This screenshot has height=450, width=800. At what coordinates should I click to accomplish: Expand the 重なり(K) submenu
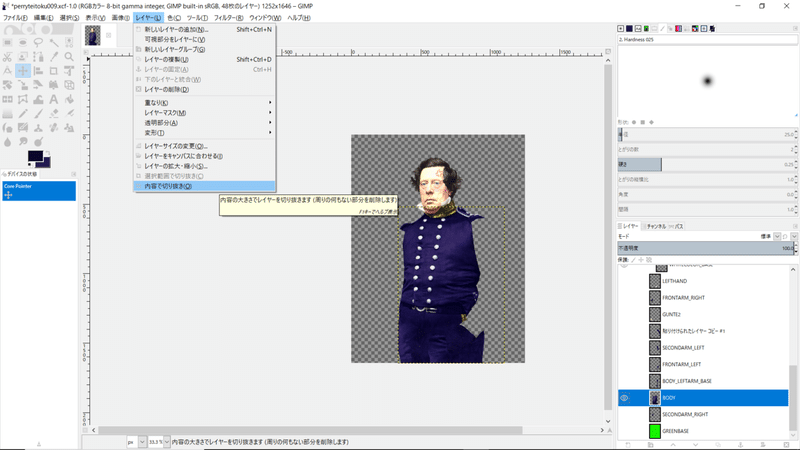point(204,103)
